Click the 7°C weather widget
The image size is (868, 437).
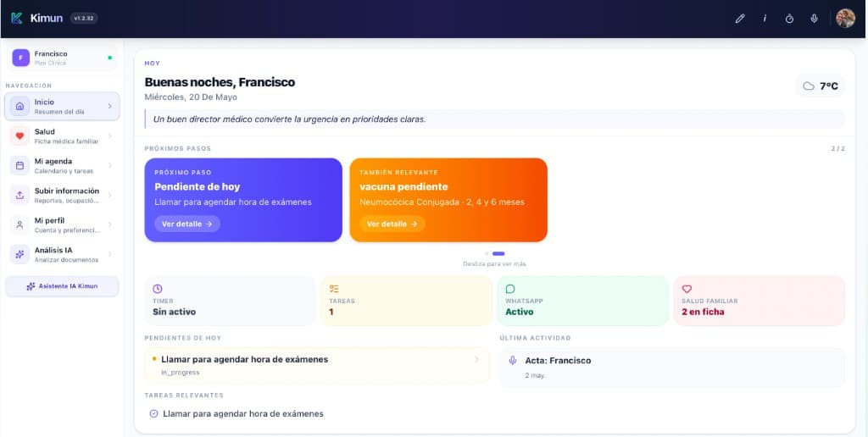click(821, 86)
